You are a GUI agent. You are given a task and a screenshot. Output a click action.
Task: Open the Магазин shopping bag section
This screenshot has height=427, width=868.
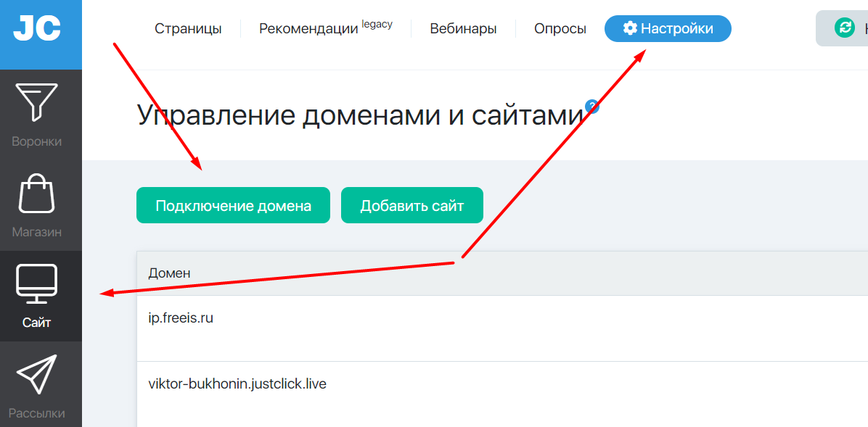36,205
